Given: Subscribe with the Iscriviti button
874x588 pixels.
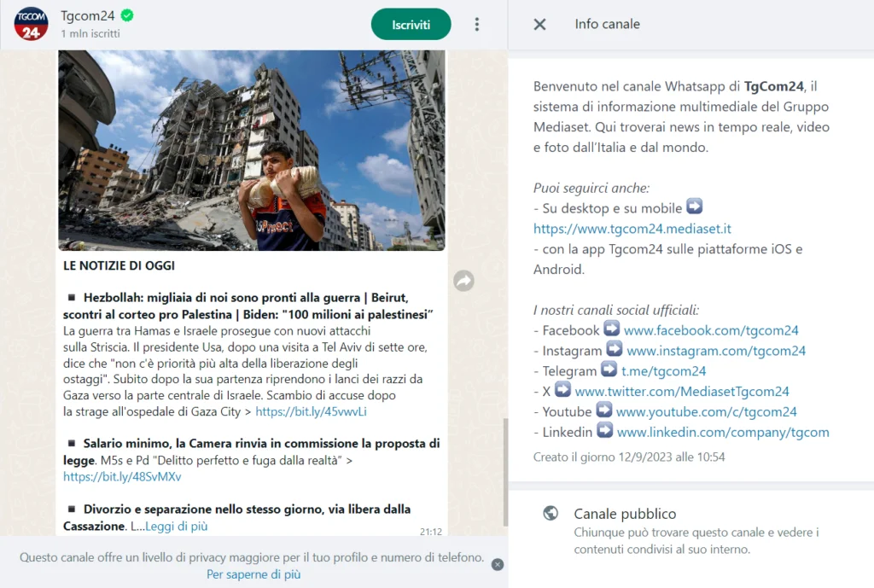Looking at the screenshot, I should click(411, 25).
